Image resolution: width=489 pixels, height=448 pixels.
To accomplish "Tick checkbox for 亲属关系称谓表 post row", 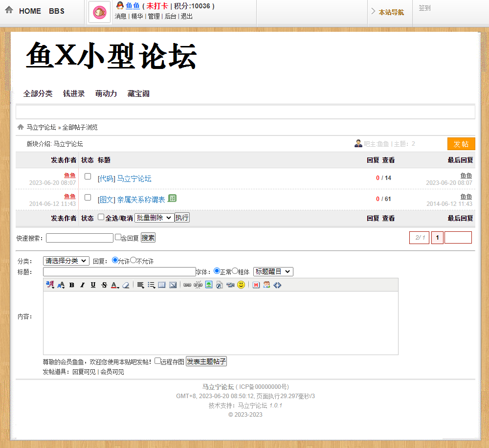I will point(88,198).
